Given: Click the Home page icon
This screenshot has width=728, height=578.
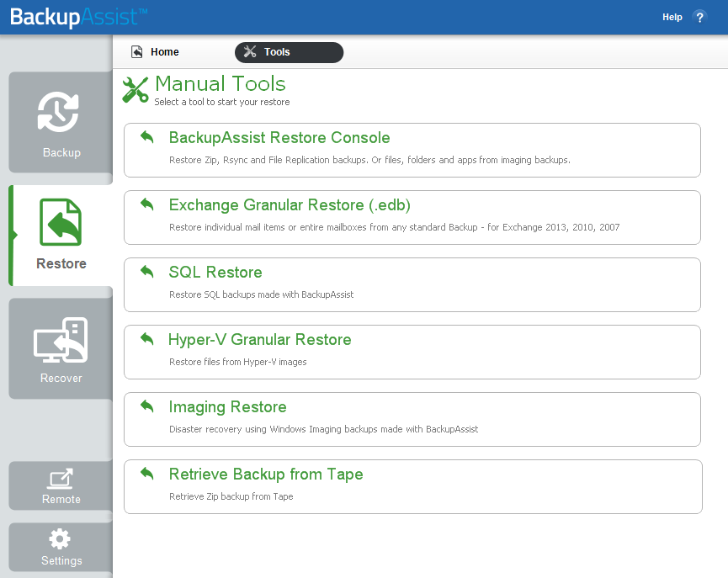Looking at the screenshot, I should [137, 52].
